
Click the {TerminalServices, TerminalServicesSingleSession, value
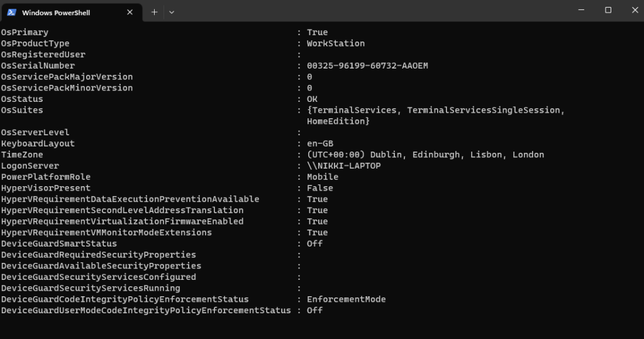[x=436, y=110]
